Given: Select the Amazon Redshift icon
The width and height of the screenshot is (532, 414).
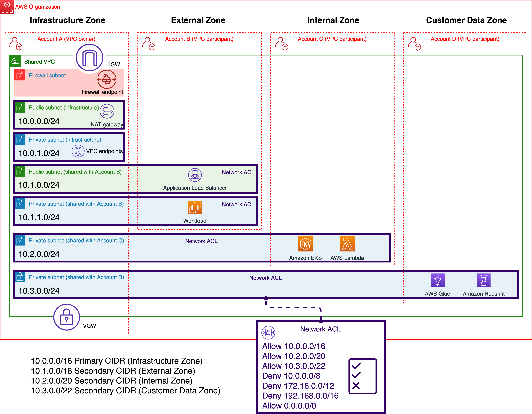Looking at the screenshot, I should pos(484,280).
